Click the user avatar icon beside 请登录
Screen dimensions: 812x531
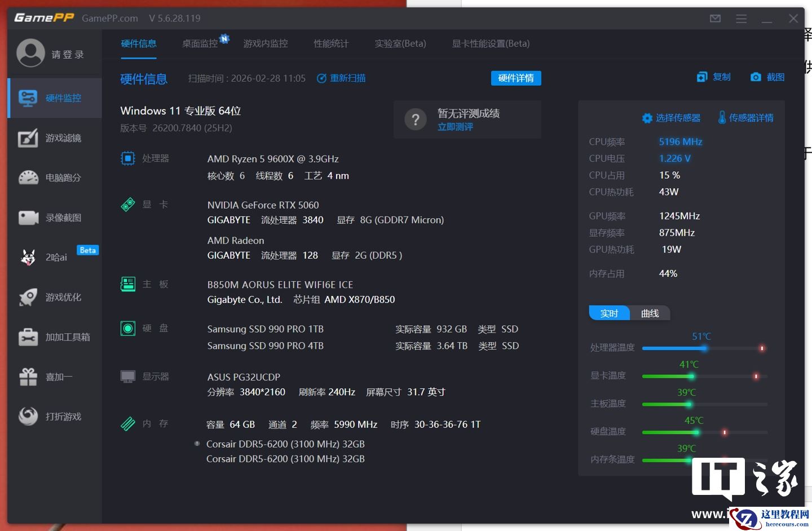click(x=30, y=53)
